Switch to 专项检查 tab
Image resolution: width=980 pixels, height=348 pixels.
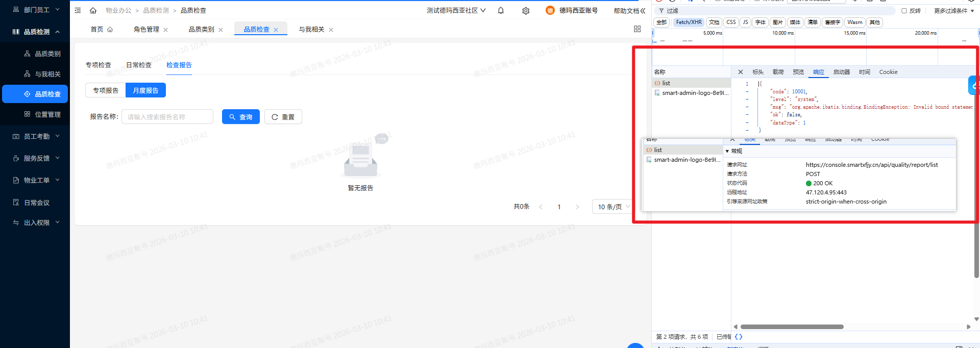click(99, 65)
